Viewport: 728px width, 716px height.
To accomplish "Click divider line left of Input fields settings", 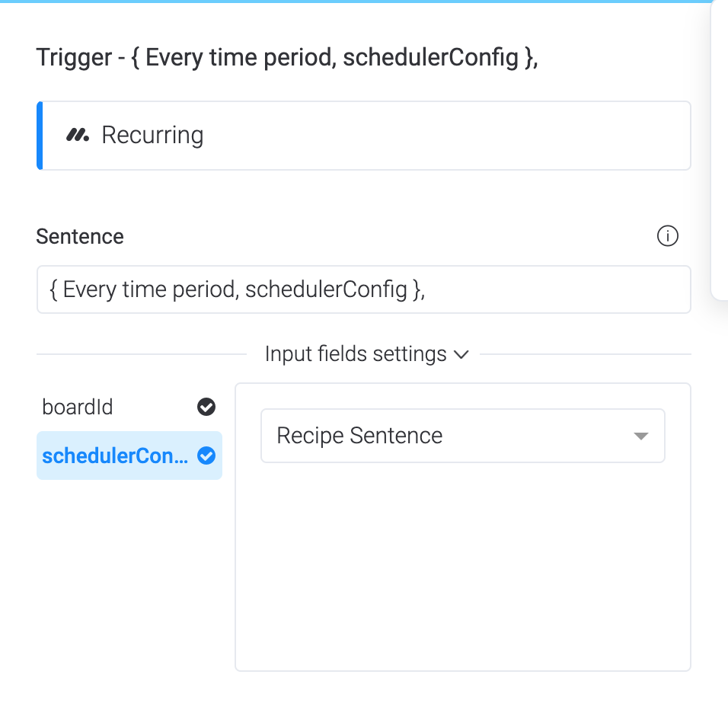I will click(141, 354).
